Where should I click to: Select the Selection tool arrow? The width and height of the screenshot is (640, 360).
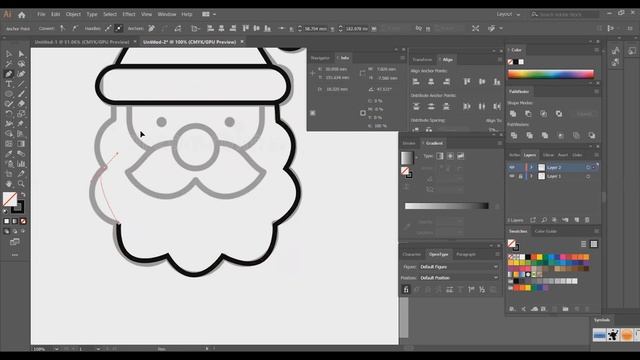click(9, 54)
